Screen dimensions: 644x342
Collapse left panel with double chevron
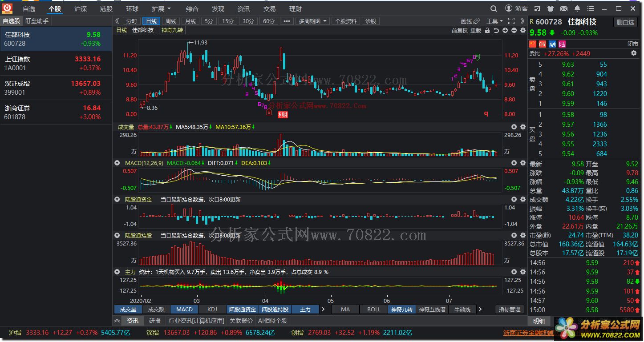(117, 21)
